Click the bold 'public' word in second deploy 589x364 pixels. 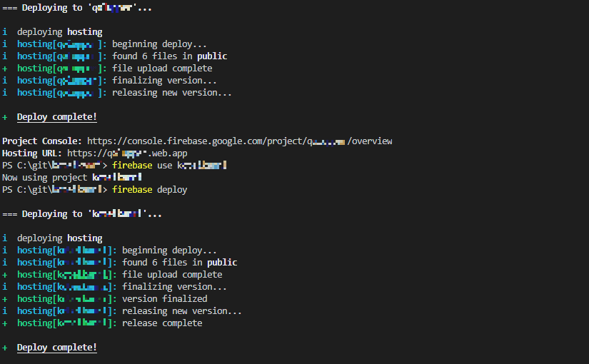[222, 262]
